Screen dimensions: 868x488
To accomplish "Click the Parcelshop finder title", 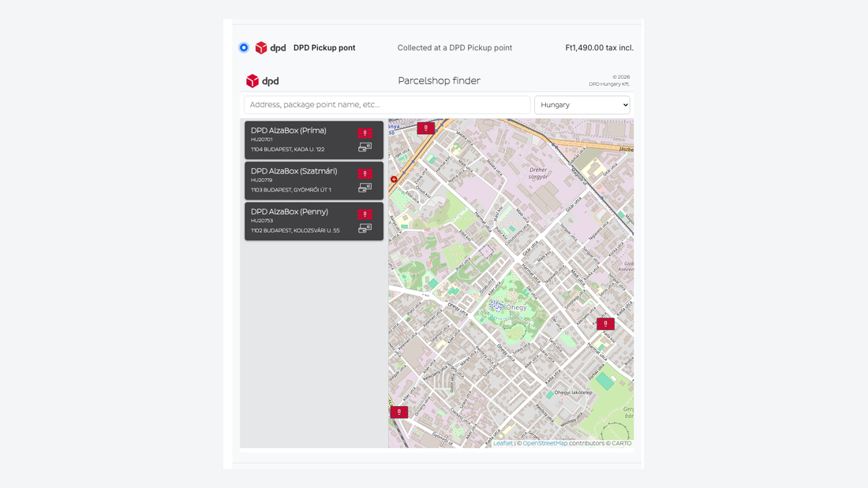I will 439,80.
